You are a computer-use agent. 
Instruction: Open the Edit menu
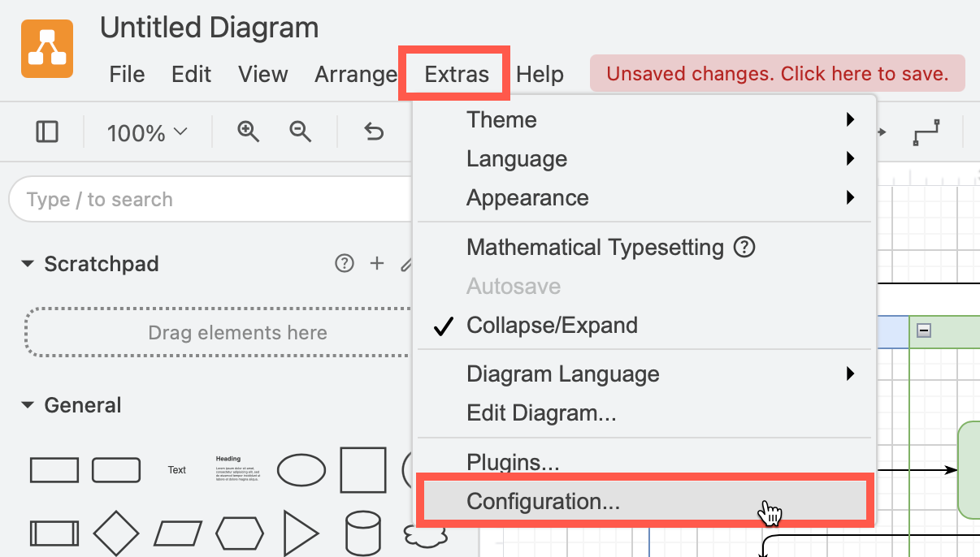point(192,75)
